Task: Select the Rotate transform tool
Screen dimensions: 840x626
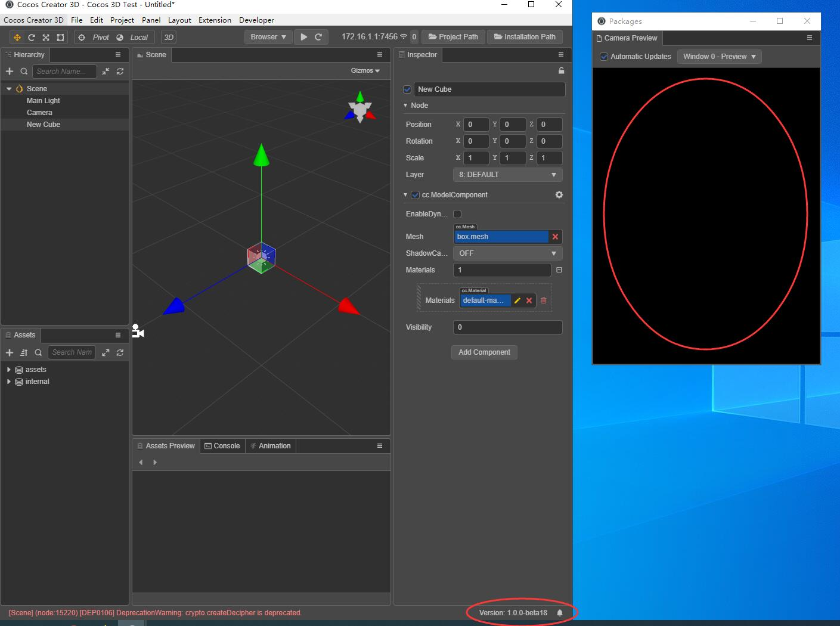Action: (x=31, y=37)
